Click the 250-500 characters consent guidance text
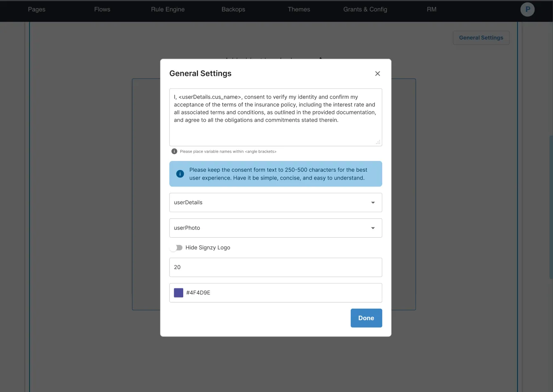 [278, 174]
